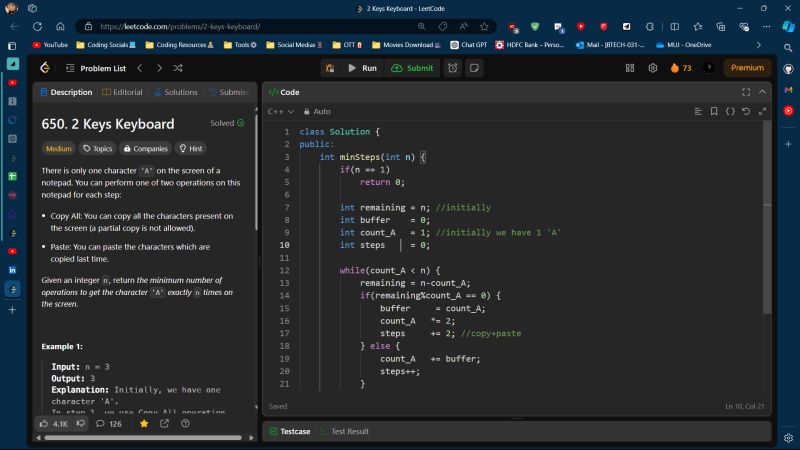Open the feedback question mark icon

pos(185,423)
